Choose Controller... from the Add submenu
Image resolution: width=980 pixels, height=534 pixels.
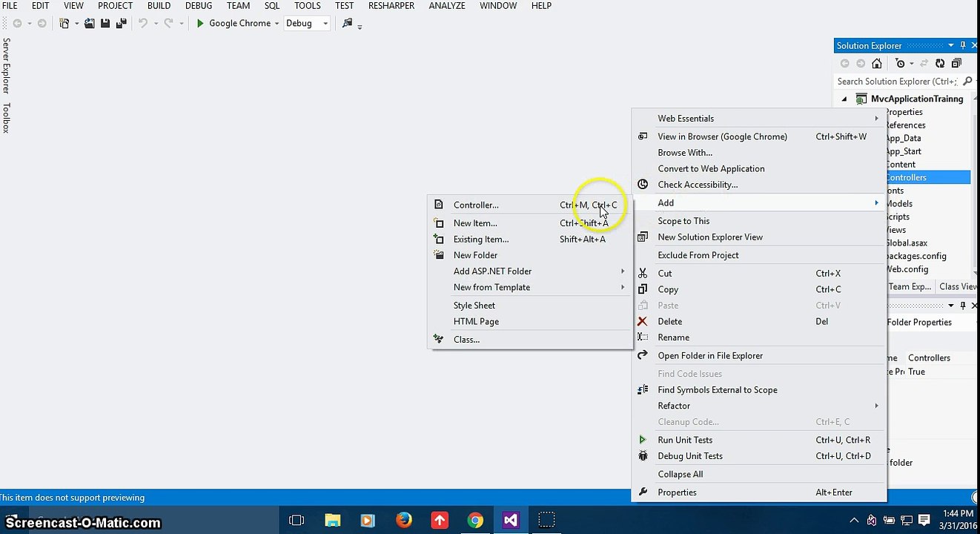point(530,205)
